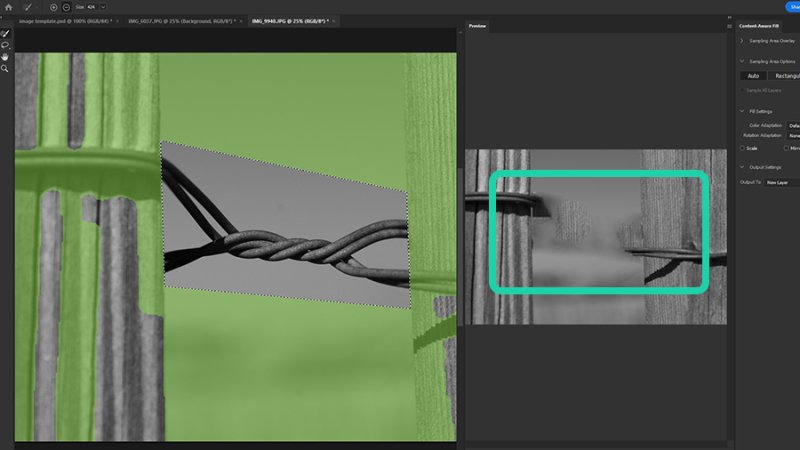
Task: Close the image template.psd tab
Action: pos(117,21)
